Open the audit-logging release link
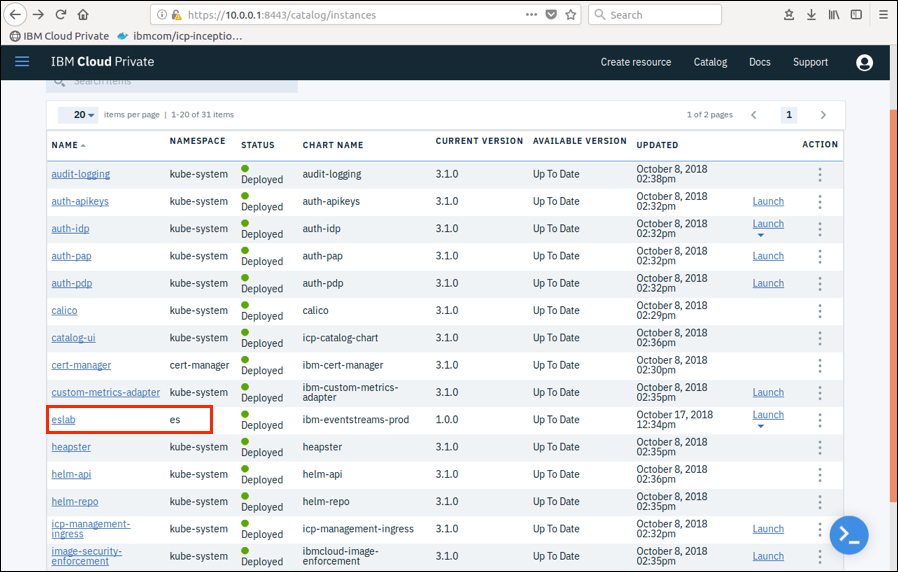898x572 pixels. 81,174
